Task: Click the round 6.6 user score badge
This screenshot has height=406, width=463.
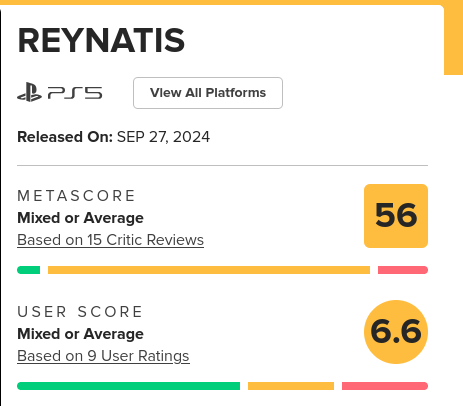Action: [396, 332]
